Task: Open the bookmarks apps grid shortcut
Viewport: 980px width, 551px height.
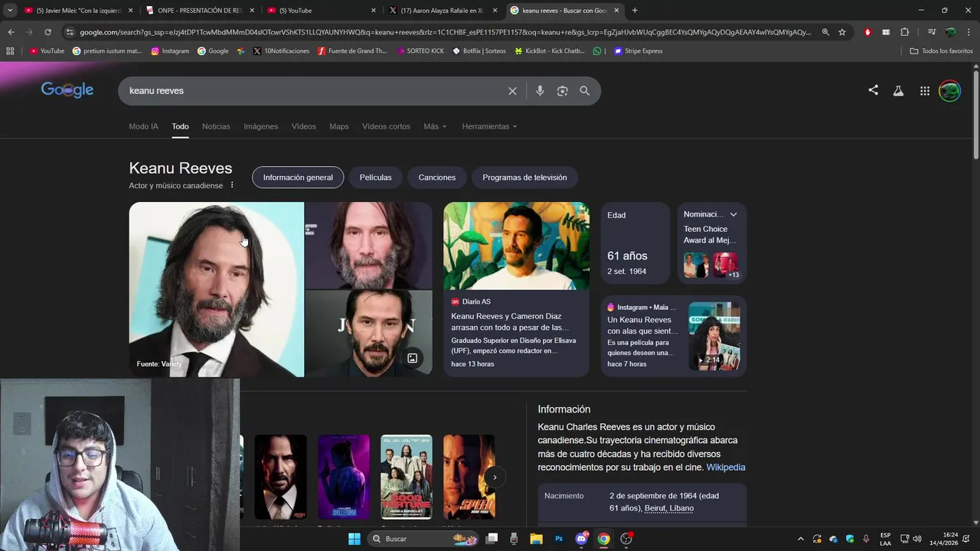Action: pyautogui.click(x=10, y=51)
